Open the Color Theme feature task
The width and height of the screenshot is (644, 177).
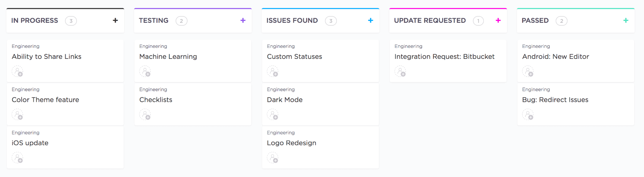point(45,100)
